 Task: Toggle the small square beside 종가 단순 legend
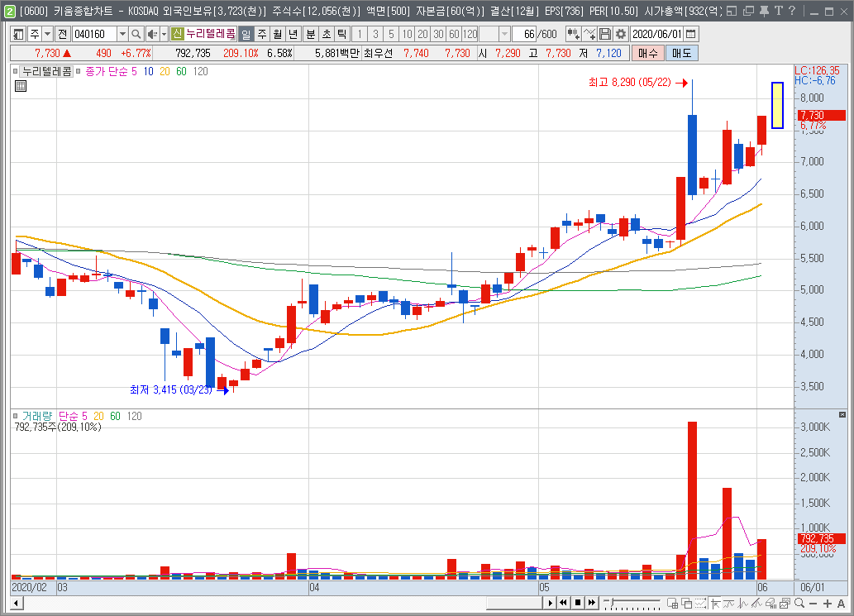click(x=78, y=71)
